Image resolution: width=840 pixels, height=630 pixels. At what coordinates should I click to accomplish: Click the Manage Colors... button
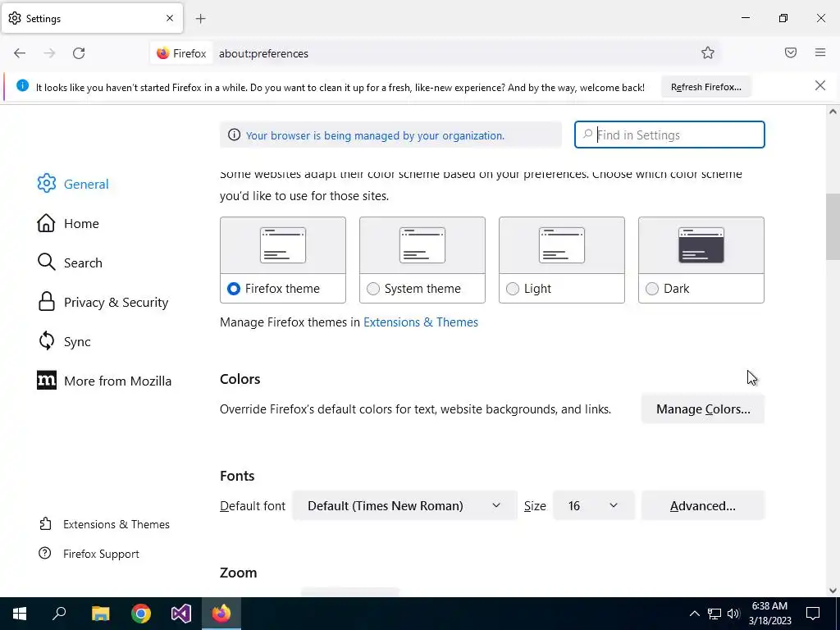702,409
